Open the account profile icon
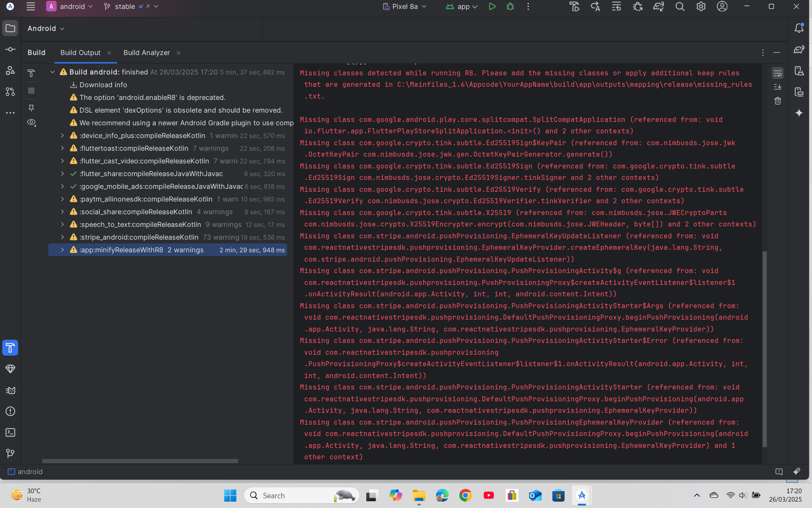The image size is (812, 508). pyautogui.click(x=722, y=6)
